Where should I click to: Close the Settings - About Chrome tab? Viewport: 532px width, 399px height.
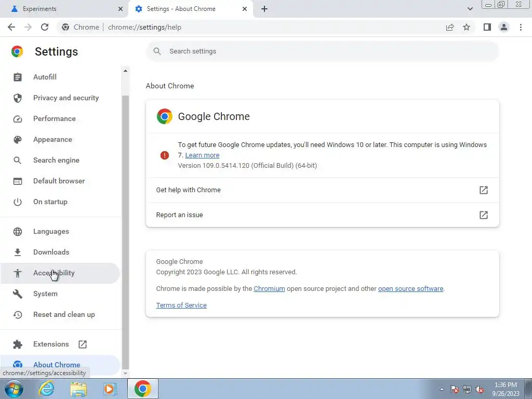(245, 9)
